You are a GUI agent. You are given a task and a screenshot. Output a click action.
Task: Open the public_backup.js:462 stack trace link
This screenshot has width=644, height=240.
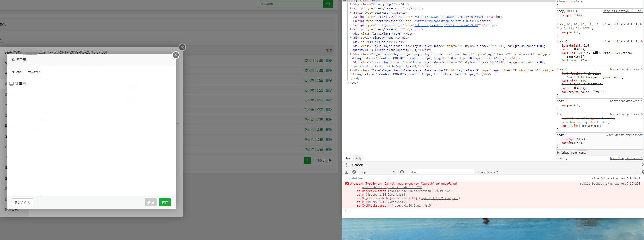420,191
